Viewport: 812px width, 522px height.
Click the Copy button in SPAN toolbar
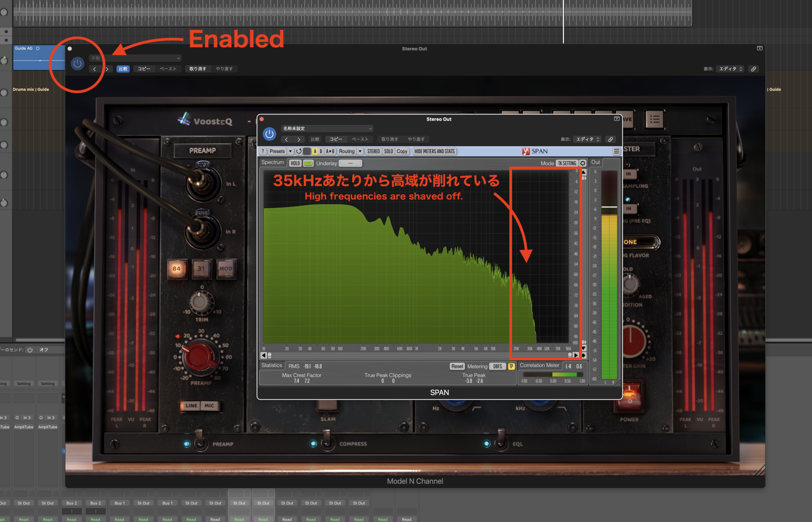[402, 151]
